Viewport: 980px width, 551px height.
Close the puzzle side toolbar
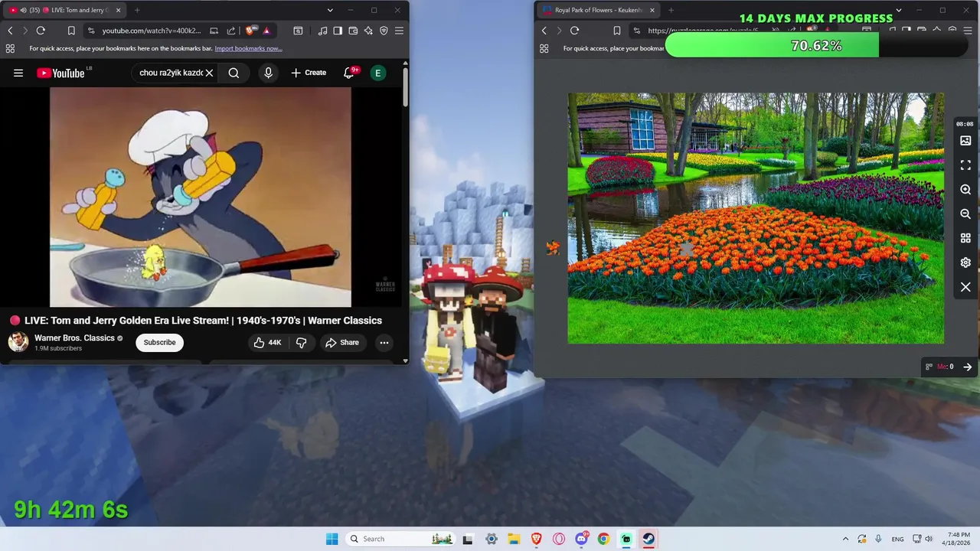[965, 287]
